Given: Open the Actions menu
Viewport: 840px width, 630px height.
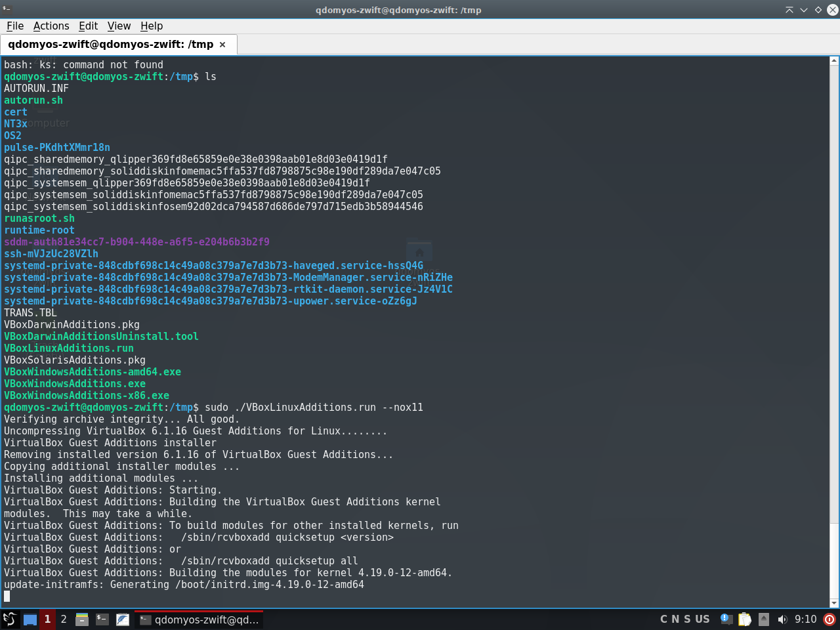Looking at the screenshot, I should point(51,26).
